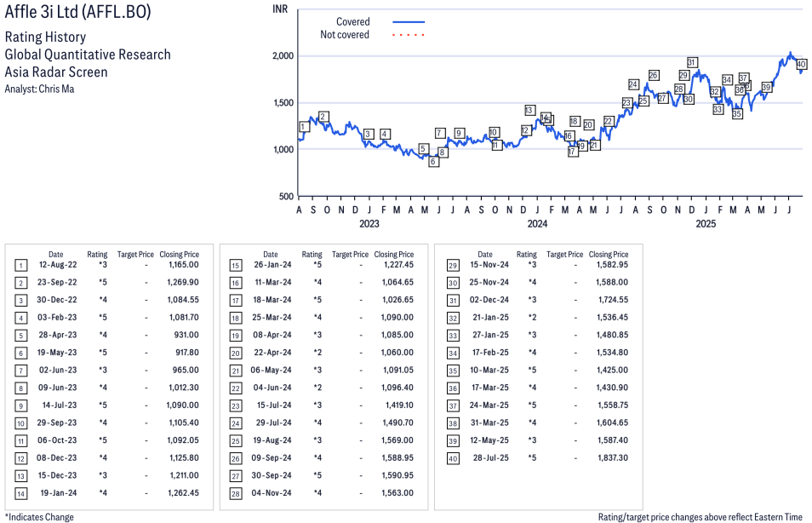This screenshot has height=523, width=812.
Task: Click the 2024 year label under axis
Action: [538, 224]
